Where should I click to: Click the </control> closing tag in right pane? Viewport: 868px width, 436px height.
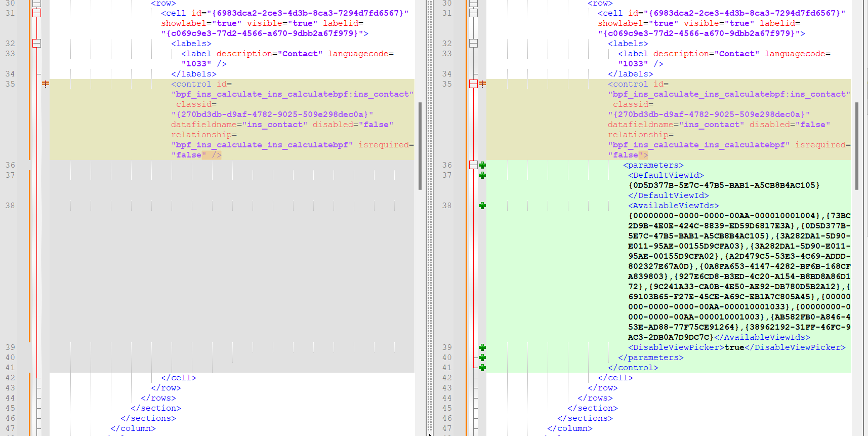point(633,368)
